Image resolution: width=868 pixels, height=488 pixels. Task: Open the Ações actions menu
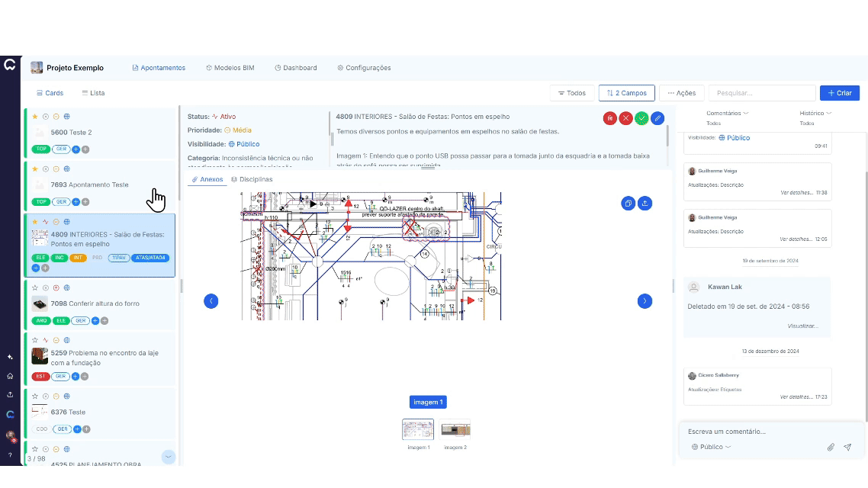click(681, 93)
